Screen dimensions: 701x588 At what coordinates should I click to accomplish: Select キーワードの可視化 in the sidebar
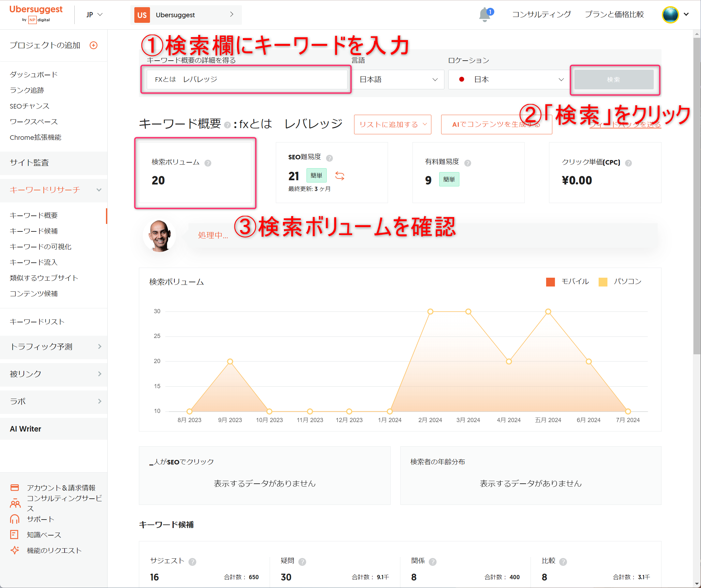click(x=40, y=247)
